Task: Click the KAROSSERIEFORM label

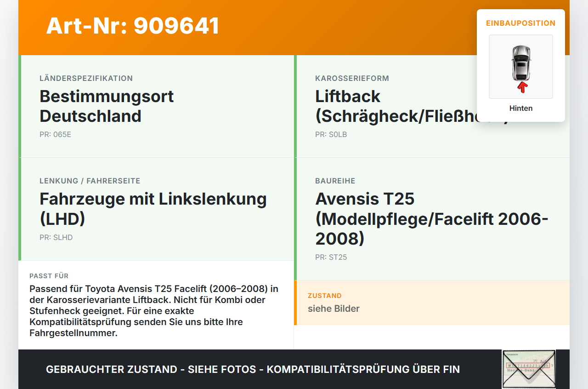Action: coord(352,78)
